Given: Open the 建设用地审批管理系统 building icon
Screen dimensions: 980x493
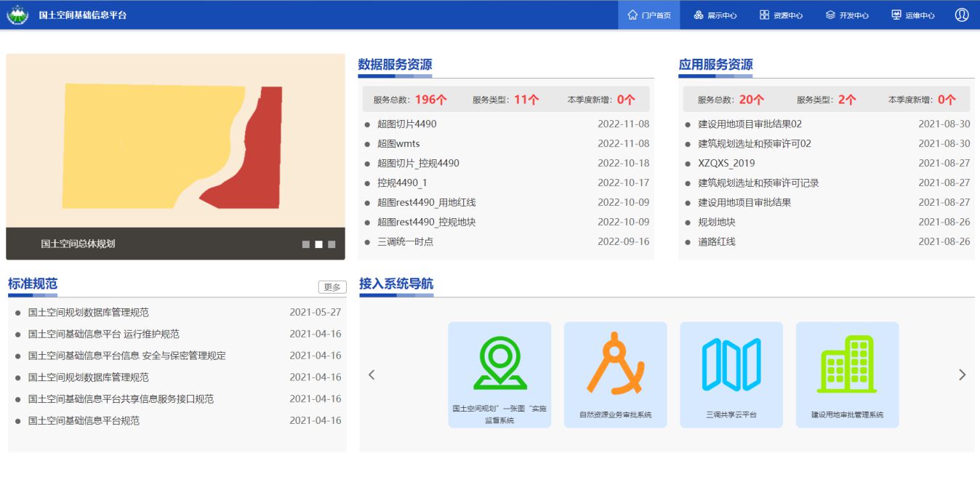Looking at the screenshot, I should tap(847, 364).
